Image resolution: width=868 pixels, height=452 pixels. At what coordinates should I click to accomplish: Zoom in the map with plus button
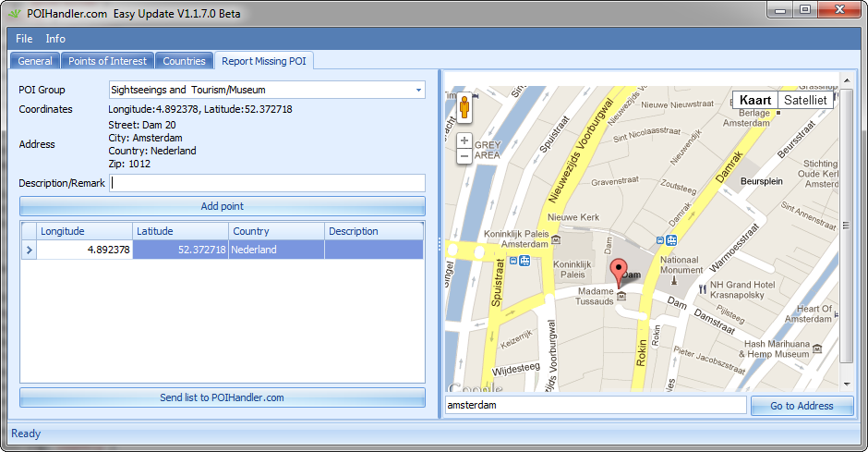464,140
